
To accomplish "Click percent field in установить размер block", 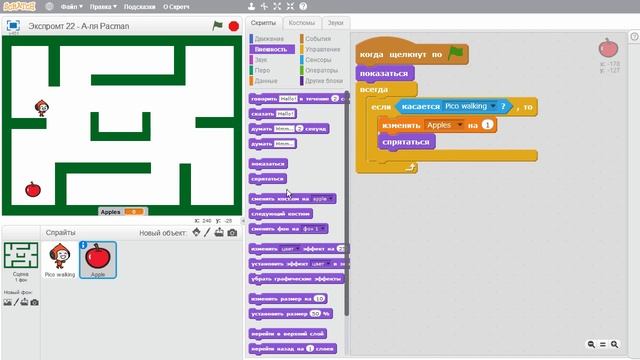I will 316,313.
